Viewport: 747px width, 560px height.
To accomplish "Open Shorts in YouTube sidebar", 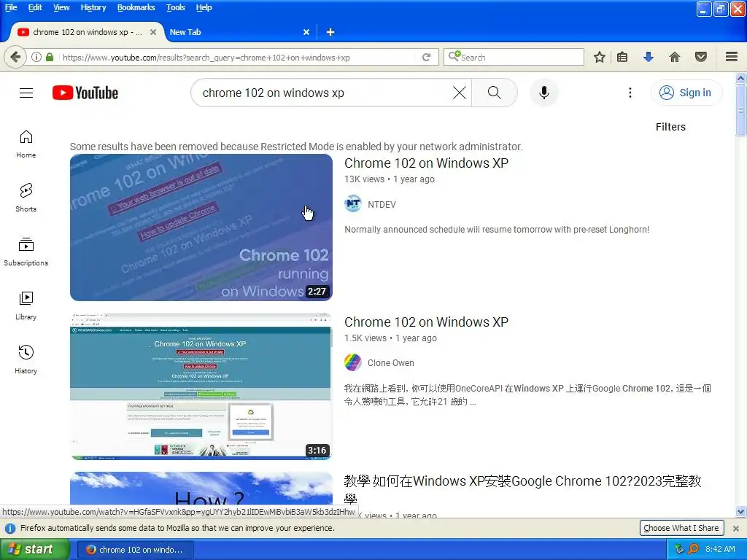I will pyautogui.click(x=26, y=198).
